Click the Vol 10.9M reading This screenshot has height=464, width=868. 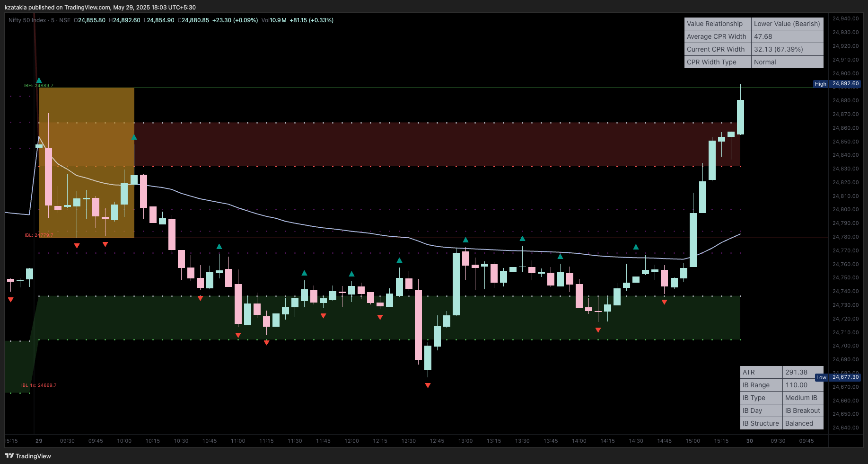[274, 20]
